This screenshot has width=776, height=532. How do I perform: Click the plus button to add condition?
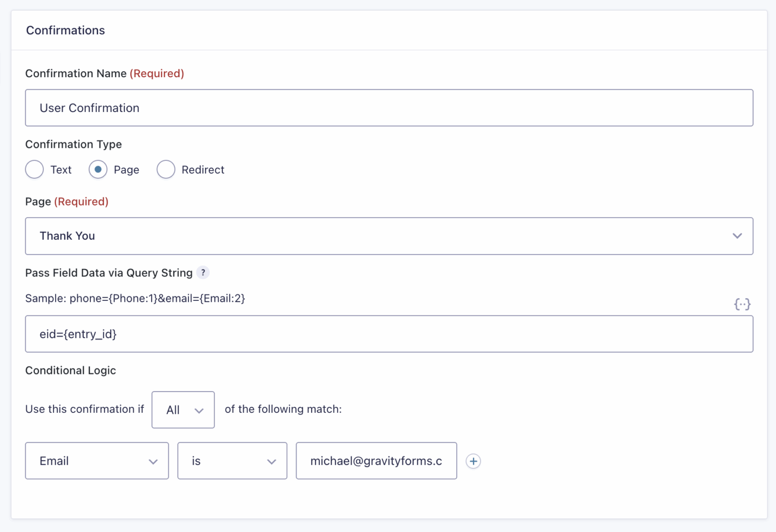tap(473, 461)
